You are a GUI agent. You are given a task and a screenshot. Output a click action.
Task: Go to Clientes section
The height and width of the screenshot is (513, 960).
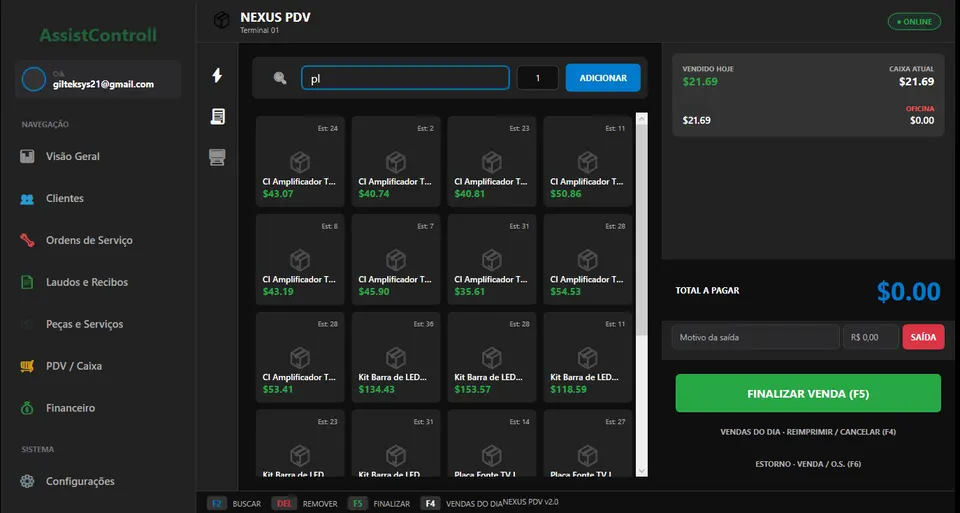point(65,198)
